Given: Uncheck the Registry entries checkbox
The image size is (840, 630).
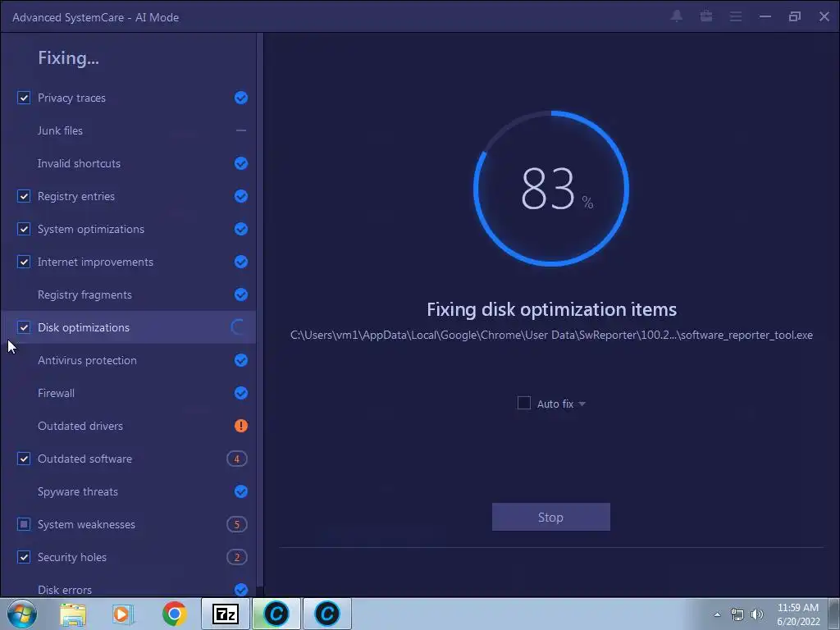Looking at the screenshot, I should point(24,196).
